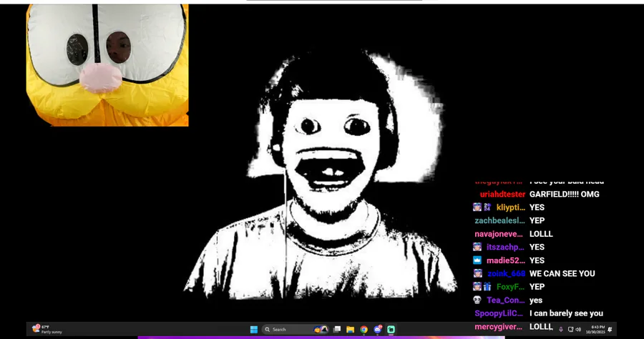Open the weather widget showing Partly sunny

pos(47,329)
